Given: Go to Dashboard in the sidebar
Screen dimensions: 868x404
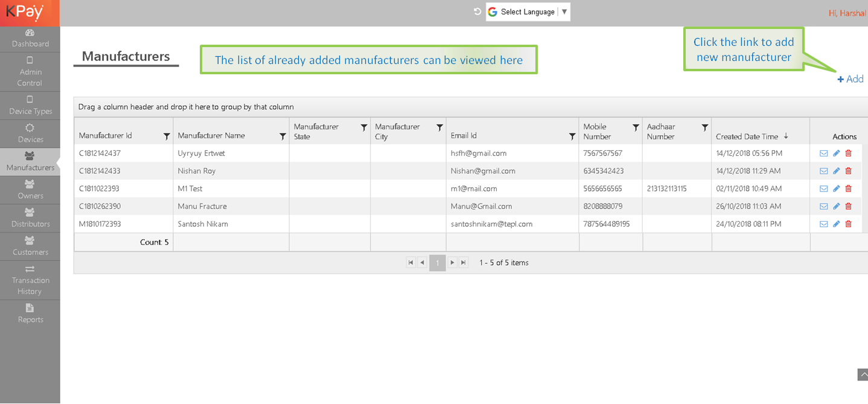Looking at the screenshot, I should coord(30,38).
